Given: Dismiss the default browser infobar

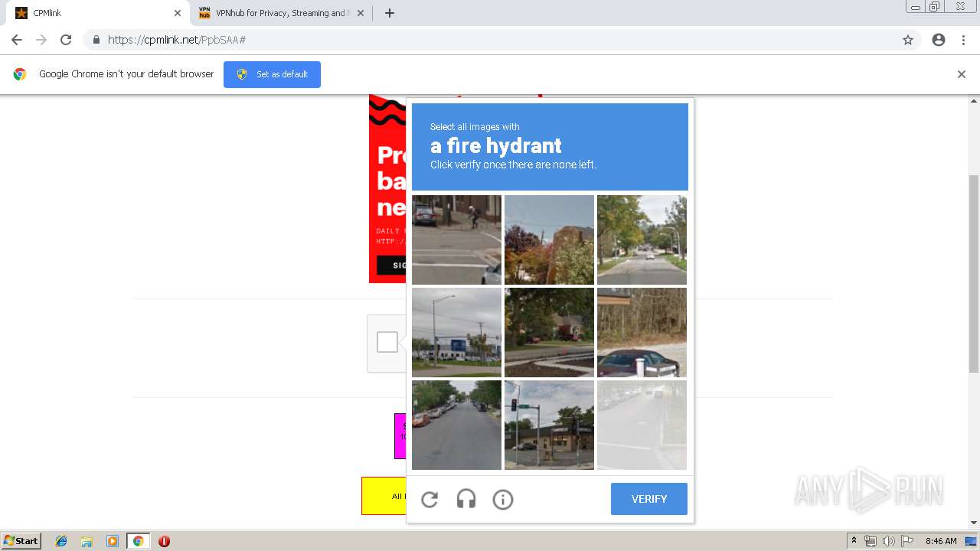Looking at the screenshot, I should (x=962, y=74).
